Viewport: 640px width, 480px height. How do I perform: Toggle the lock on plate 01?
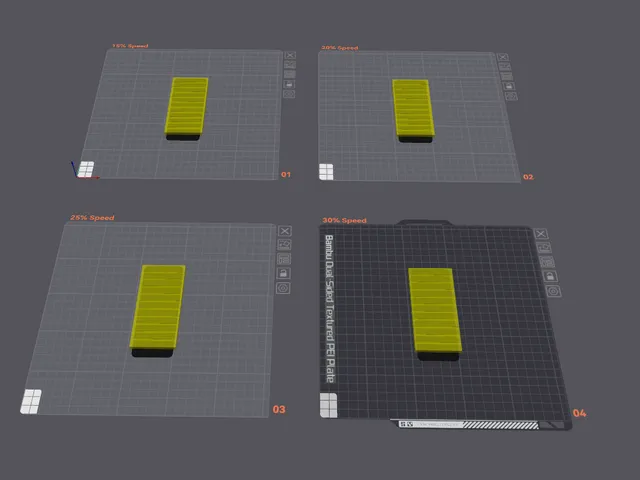tap(289, 84)
